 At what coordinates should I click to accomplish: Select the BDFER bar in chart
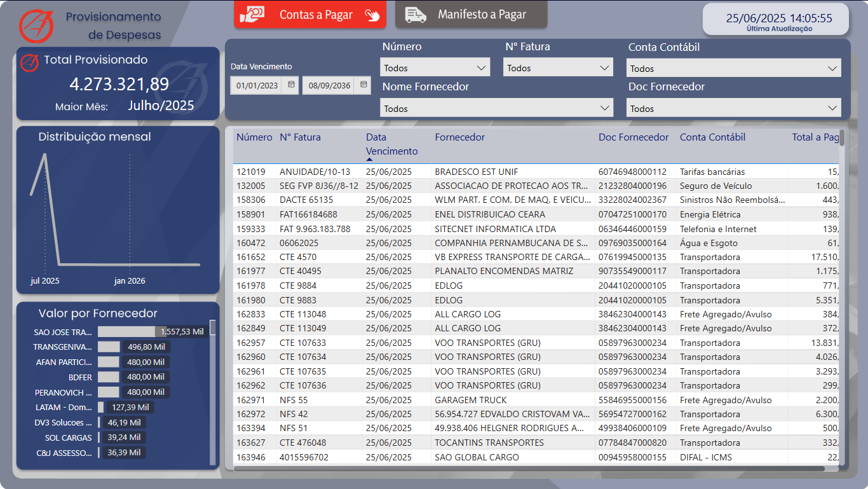[109, 377]
